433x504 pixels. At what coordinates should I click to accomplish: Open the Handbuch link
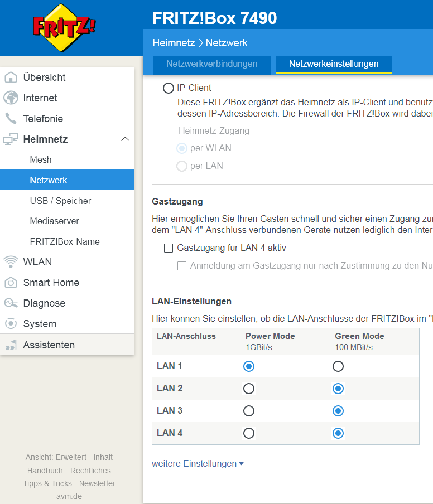click(x=45, y=471)
